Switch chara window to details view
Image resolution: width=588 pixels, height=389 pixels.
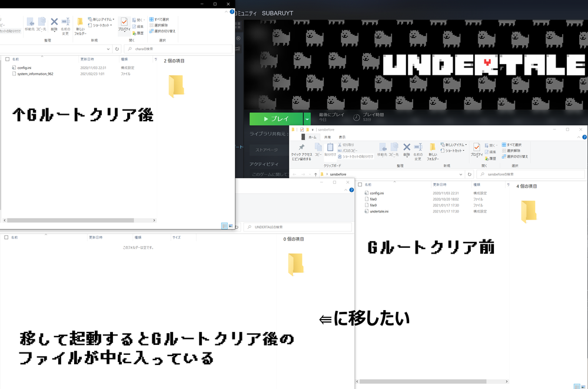pos(224,226)
